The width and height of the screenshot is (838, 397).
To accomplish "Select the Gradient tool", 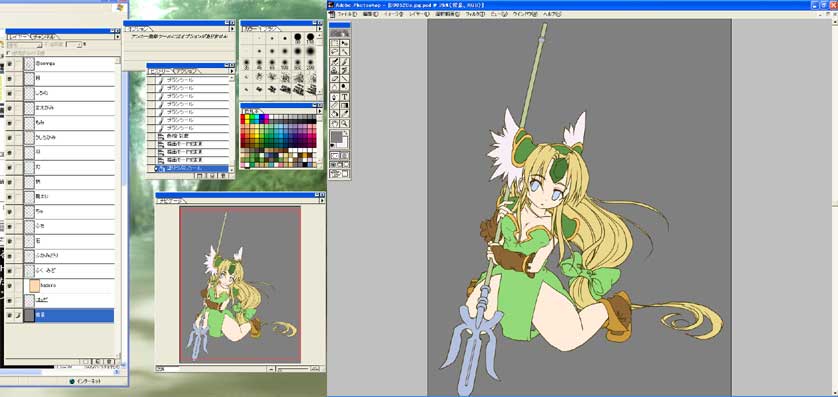I will [x=345, y=105].
